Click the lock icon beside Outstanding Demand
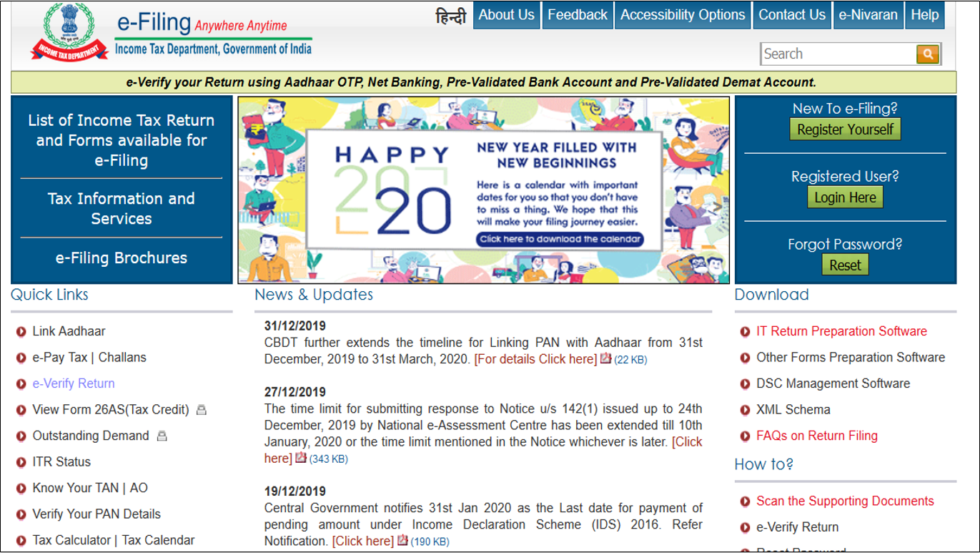 162,436
